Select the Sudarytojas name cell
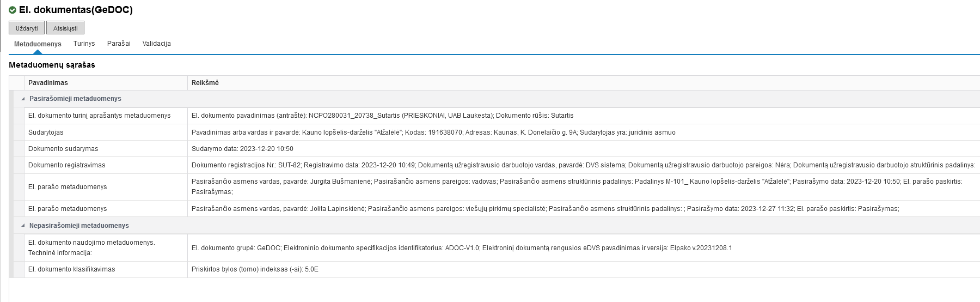The image size is (980, 302). pos(46,132)
